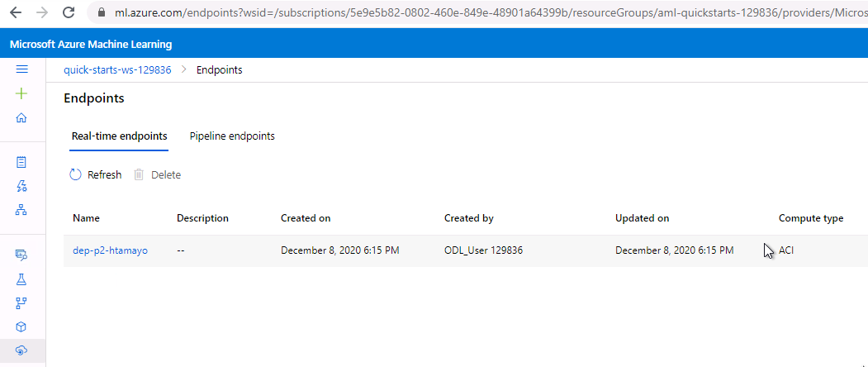Click the Endpoints breadcrumb item

[219, 70]
